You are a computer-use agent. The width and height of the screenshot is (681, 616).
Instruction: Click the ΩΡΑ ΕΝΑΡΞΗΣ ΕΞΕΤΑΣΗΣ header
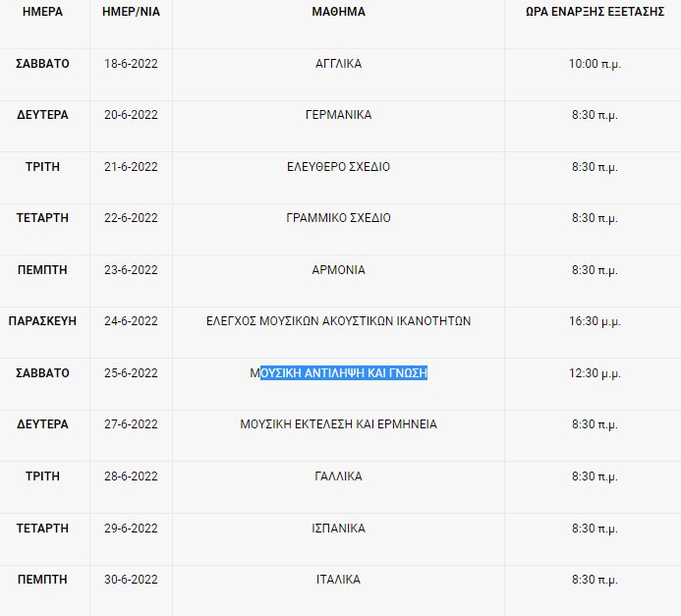596,12
